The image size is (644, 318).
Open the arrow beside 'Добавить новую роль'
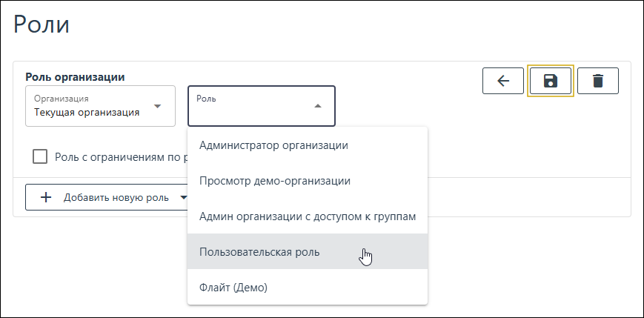point(183,198)
